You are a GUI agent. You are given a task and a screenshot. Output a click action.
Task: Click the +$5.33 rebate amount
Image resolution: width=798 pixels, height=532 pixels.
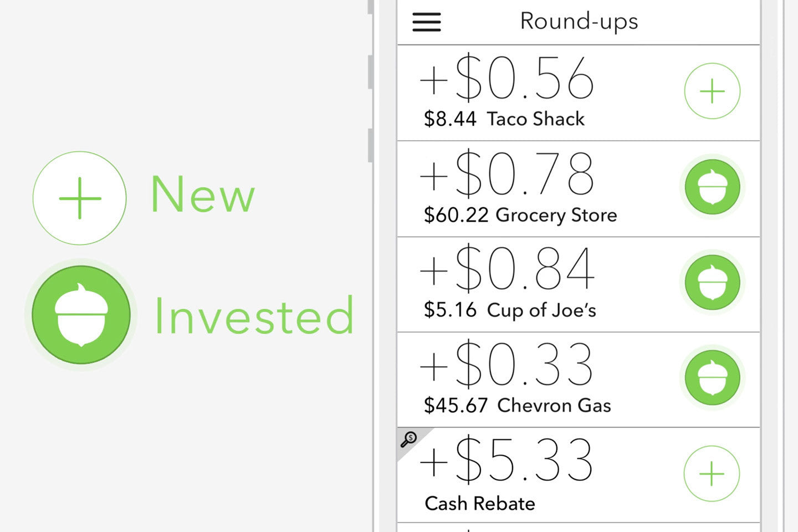tap(507, 460)
